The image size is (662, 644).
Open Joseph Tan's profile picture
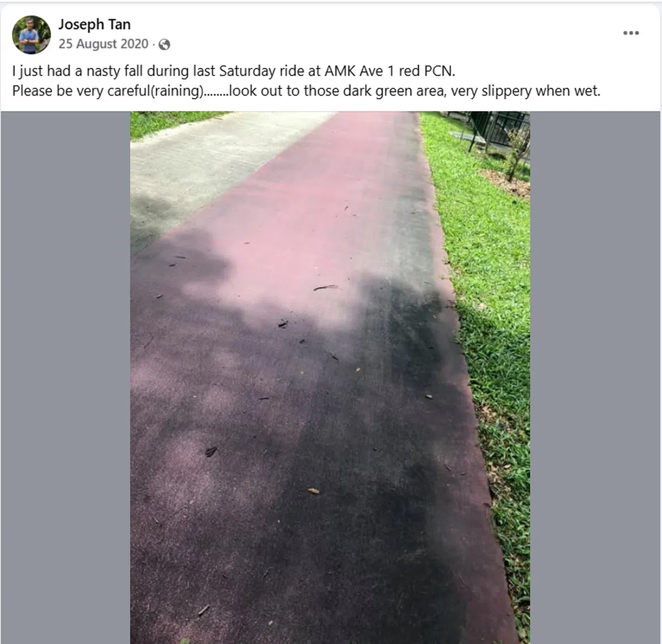[x=31, y=35]
